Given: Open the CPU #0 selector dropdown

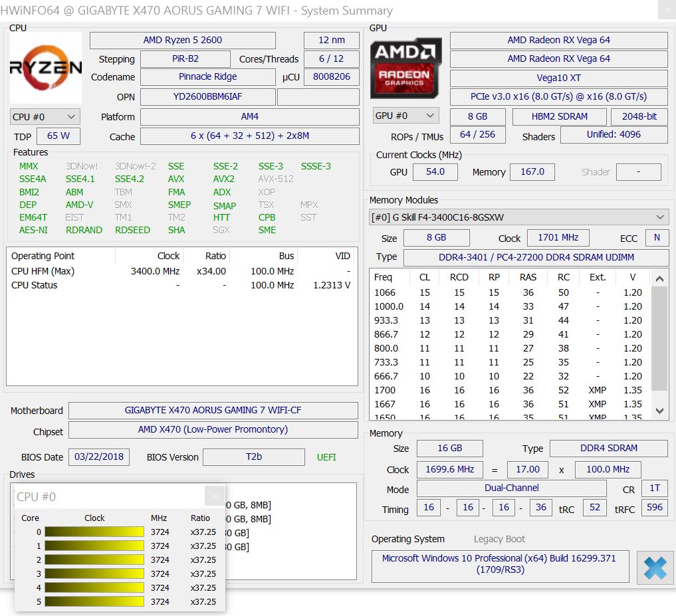Looking at the screenshot, I should click(x=45, y=117).
